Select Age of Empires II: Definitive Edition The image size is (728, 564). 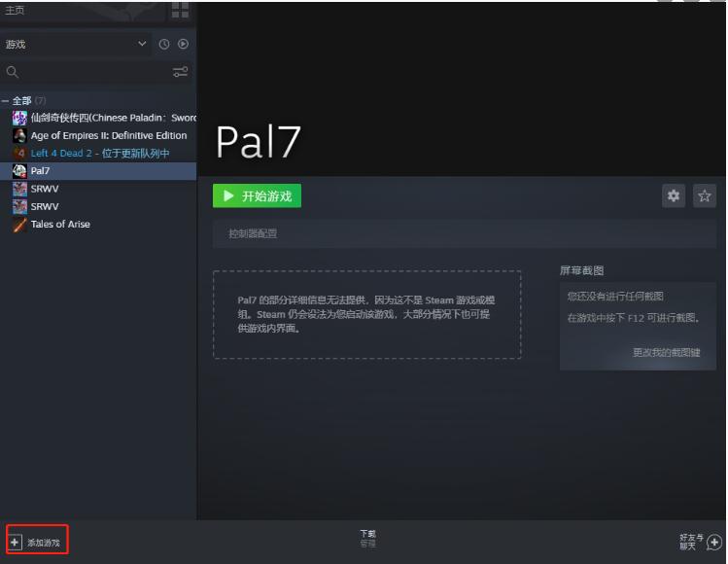[98, 136]
